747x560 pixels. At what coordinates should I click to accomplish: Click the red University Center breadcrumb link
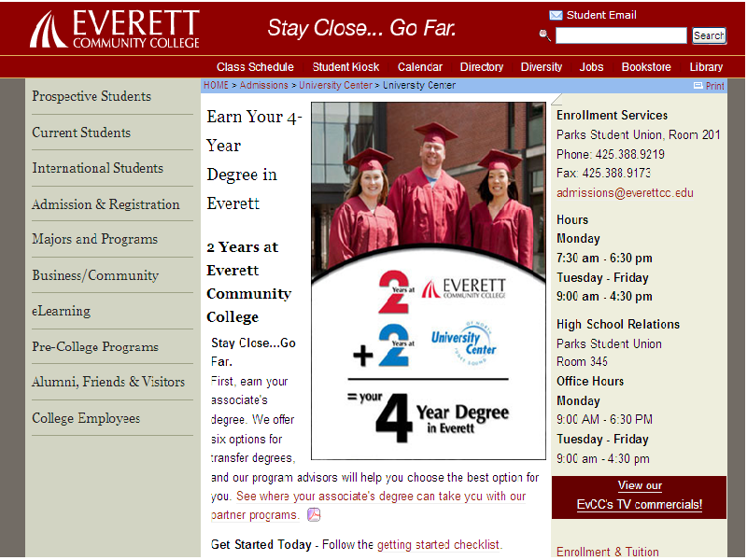(x=335, y=85)
